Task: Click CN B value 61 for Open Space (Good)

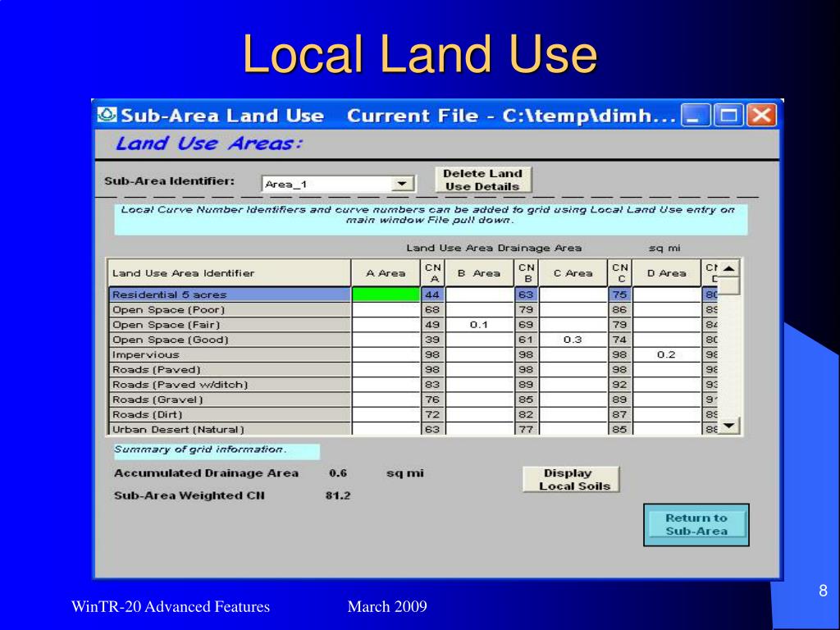Action: (x=527, y=340)
